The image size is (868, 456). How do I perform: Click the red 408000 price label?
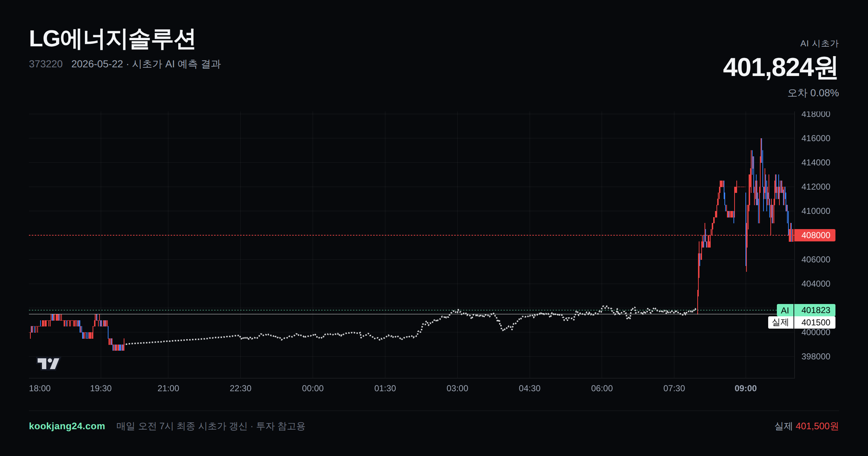815,235
